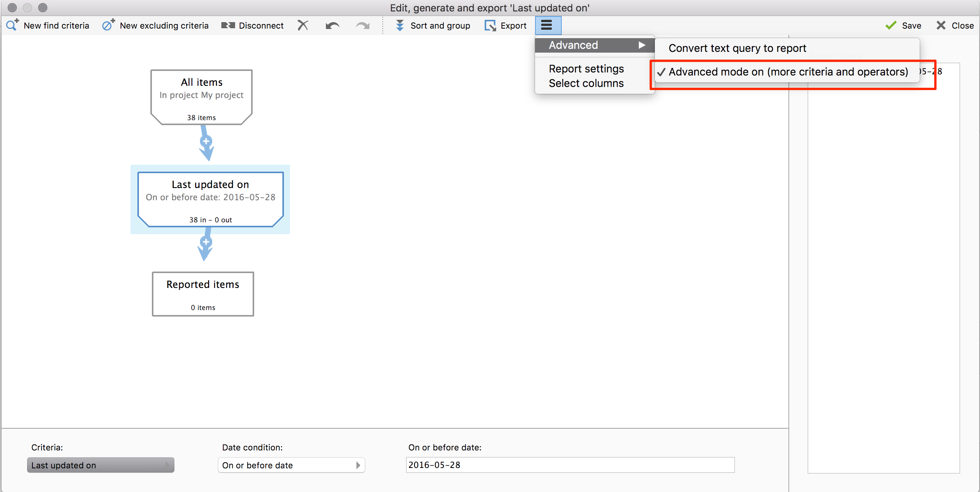Click the Close button in toolbar

[x=955, y=25]
